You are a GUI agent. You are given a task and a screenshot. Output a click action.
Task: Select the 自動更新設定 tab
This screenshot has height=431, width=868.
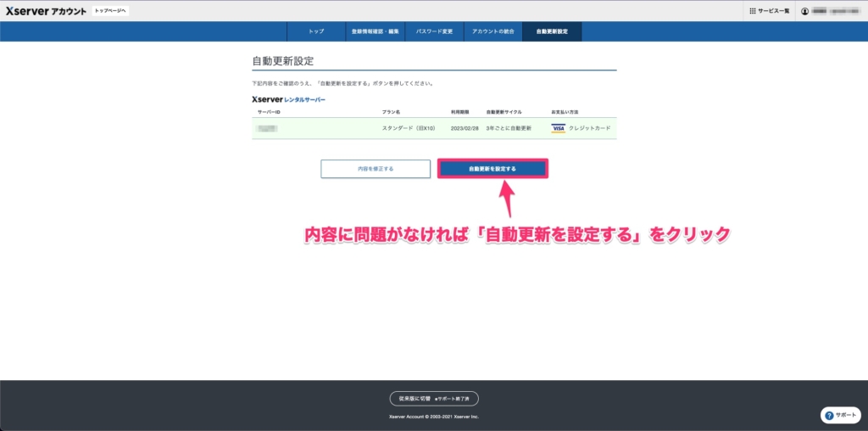click(552, 31)
